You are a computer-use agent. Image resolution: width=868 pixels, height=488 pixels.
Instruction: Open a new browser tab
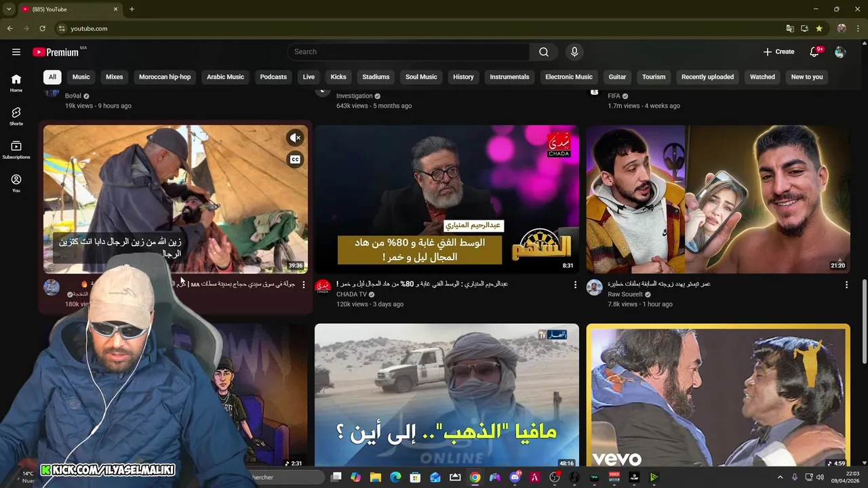[x=132, y=9]
